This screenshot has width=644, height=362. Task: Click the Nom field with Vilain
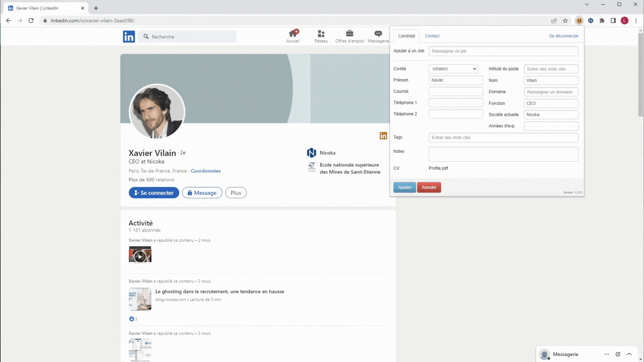click(551, 80)
